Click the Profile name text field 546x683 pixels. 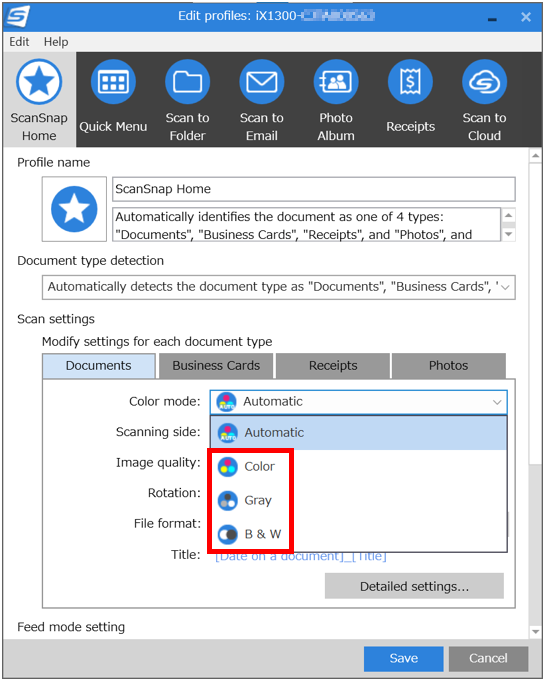click(314, 189)
